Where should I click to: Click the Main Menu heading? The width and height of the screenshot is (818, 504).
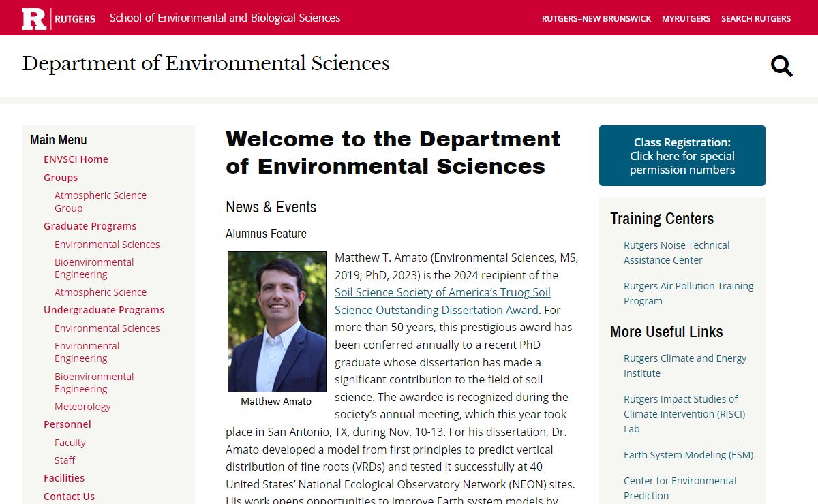click(x=59, y=140)
